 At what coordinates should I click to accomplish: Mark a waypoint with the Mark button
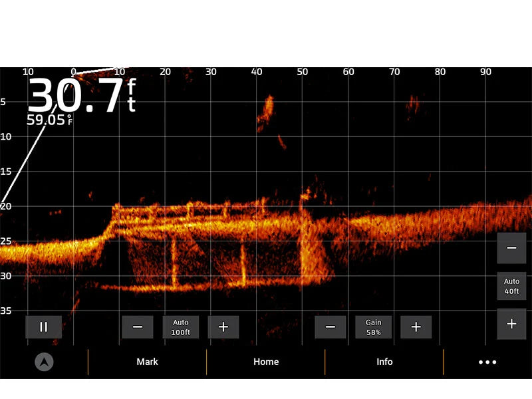[x=147, y=362]
